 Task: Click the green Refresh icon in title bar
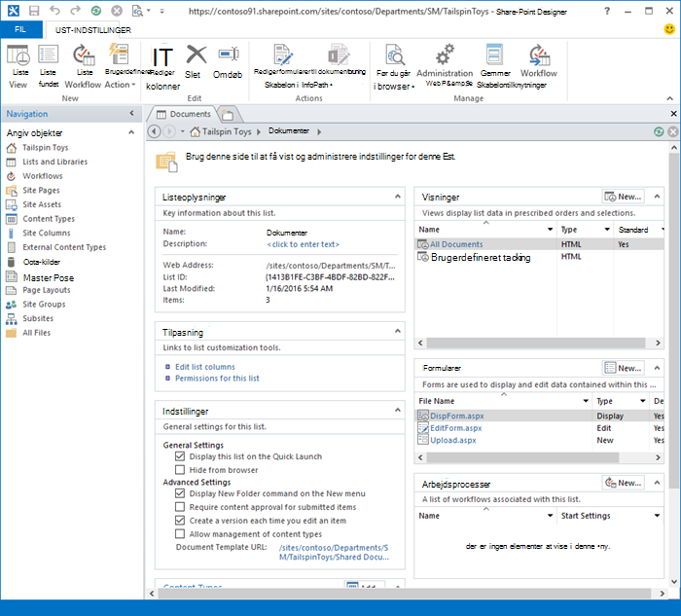96,11
